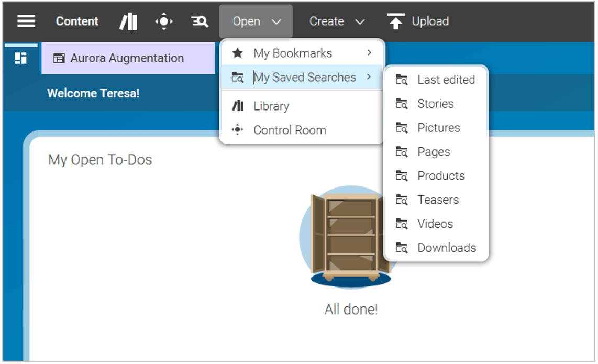
Task: Expand the Create dropdown menu
Action: tap(337, 21)
